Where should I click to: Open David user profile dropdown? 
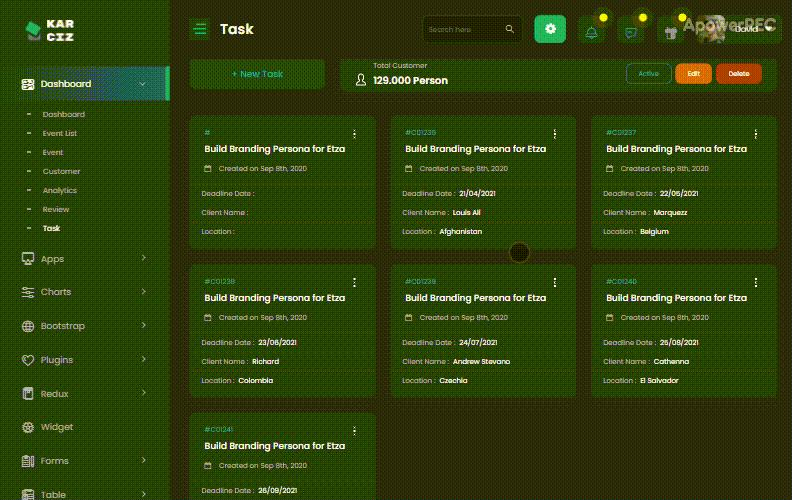point(740,30)
